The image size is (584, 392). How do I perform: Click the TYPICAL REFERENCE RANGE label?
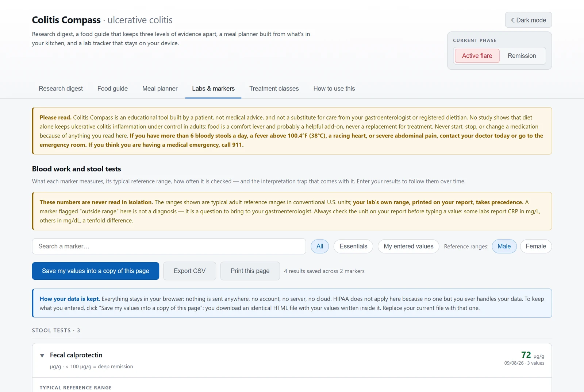pos(76,388)
